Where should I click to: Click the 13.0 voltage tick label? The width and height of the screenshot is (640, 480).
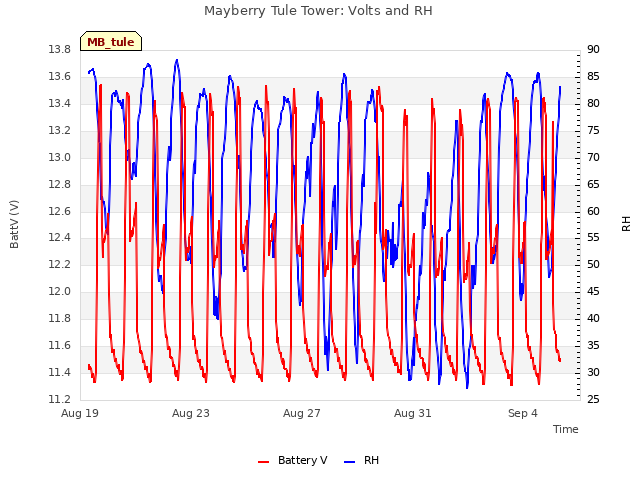pyautogui.click(x=60, y=158)
